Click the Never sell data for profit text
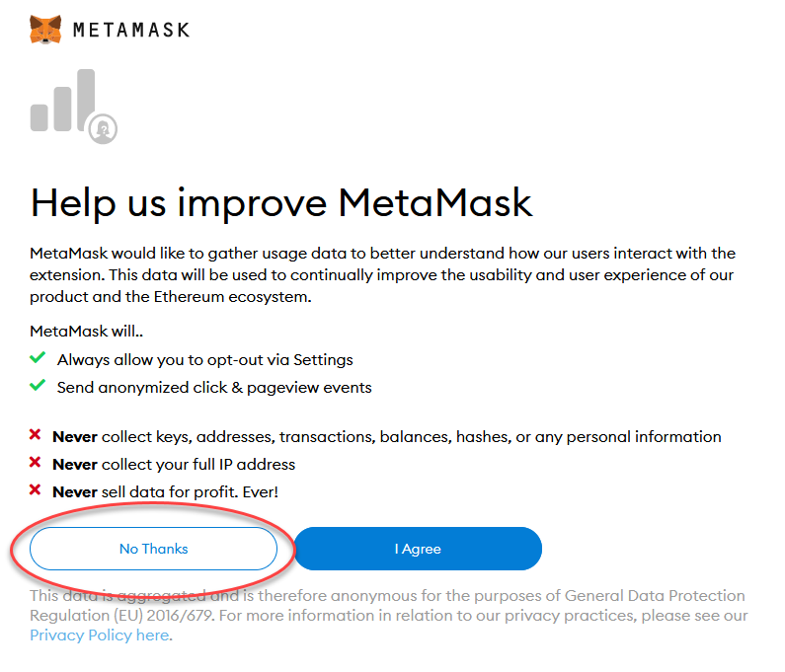 click(166, 491)
